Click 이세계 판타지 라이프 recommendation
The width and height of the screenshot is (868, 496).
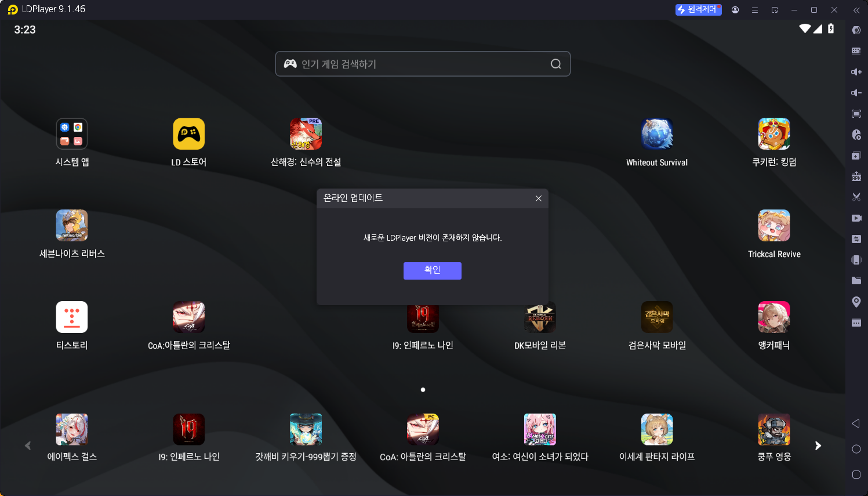point(657,430)
